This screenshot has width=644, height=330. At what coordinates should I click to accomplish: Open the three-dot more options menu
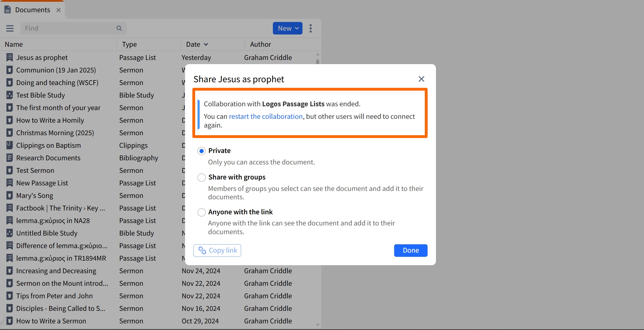tap(310, 28)
